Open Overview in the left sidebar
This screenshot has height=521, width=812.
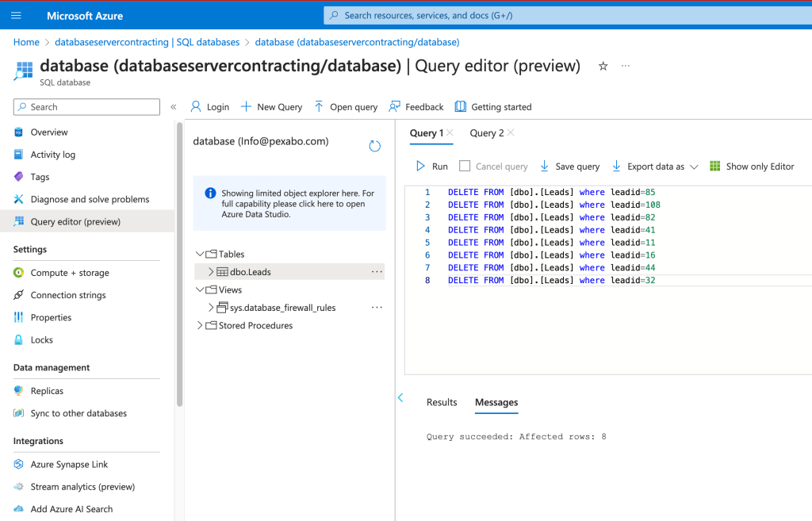point(48,132)
